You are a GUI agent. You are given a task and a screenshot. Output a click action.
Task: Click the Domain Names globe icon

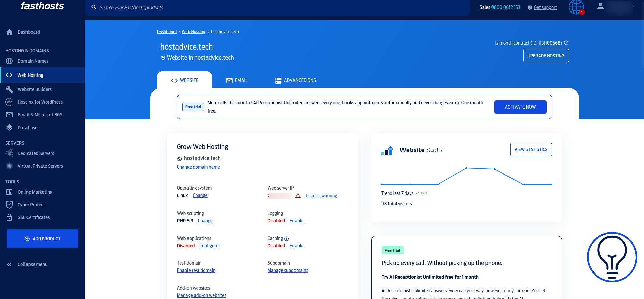9,61
